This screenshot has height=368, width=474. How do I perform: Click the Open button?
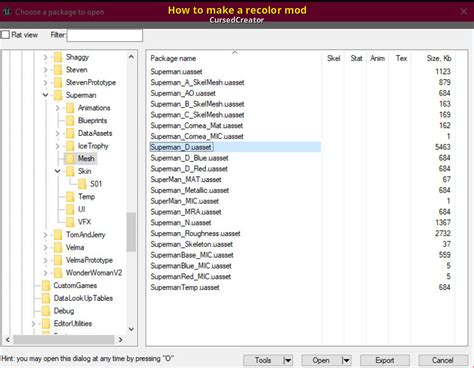(x=321, y=360)
